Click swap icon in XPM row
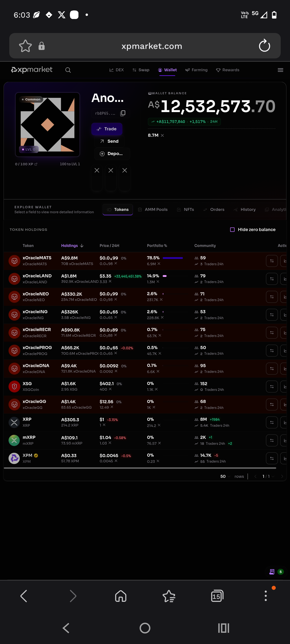Image resolution: width=290 pixels, height=644 pixels. [272, 459]
